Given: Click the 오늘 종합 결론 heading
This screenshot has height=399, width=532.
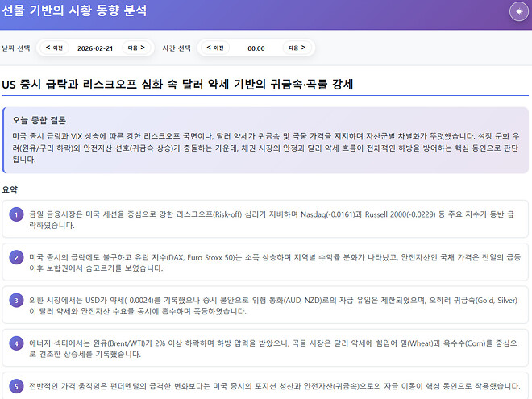Looking at the screenshot, I should pos(39,120).
